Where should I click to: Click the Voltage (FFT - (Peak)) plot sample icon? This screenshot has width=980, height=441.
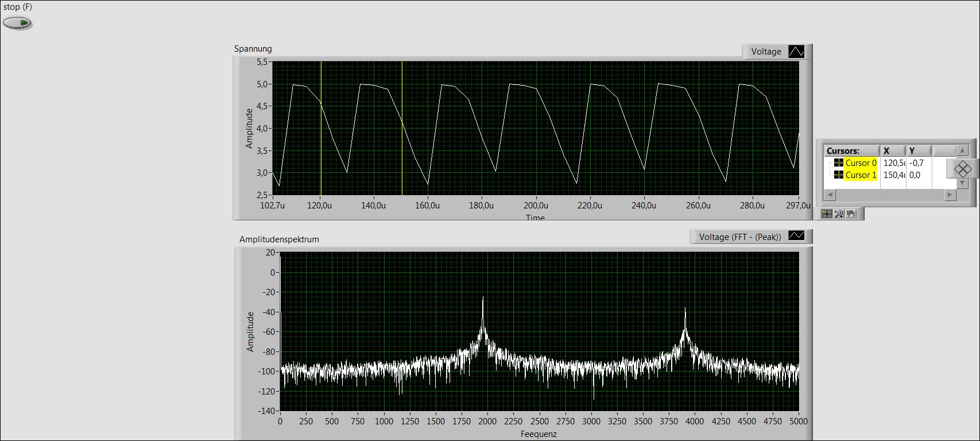[x=796, y=236]
